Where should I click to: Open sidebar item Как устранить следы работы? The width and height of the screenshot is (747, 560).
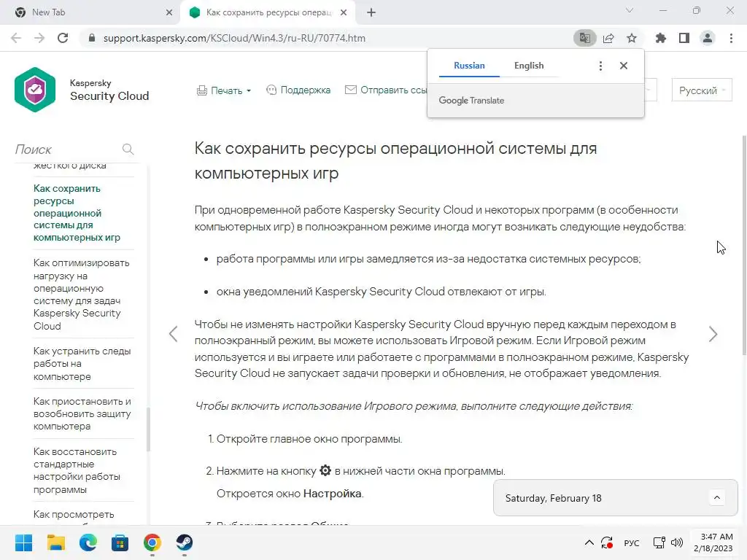[x=82, y=363]
